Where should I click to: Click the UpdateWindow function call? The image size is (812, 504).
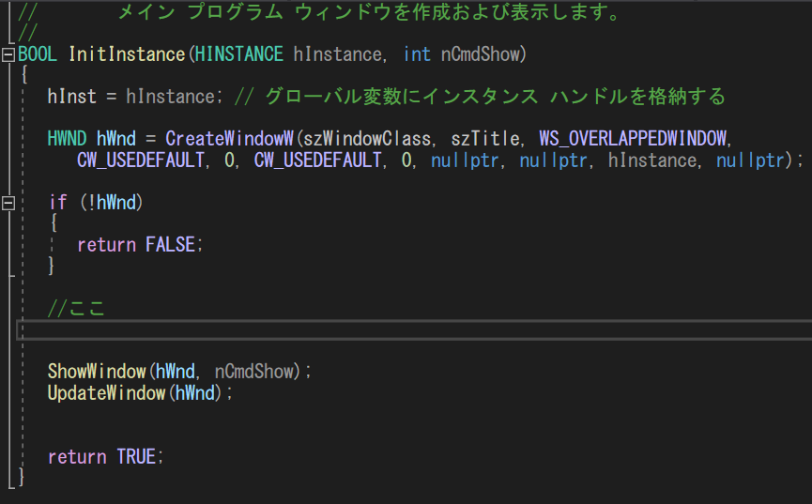click(107, 393)
